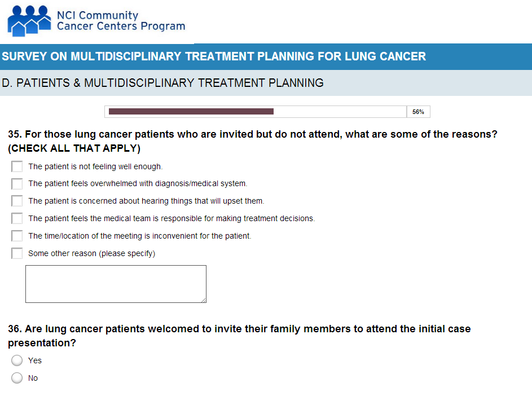Choose the "No" radio button for question 36
Viewport: 532px width, 396px height.
17,378
